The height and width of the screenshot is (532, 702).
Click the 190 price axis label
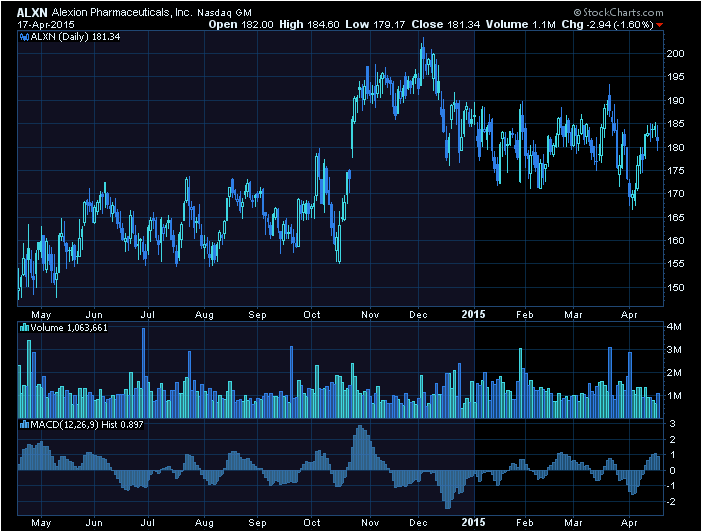click(675, 101)
